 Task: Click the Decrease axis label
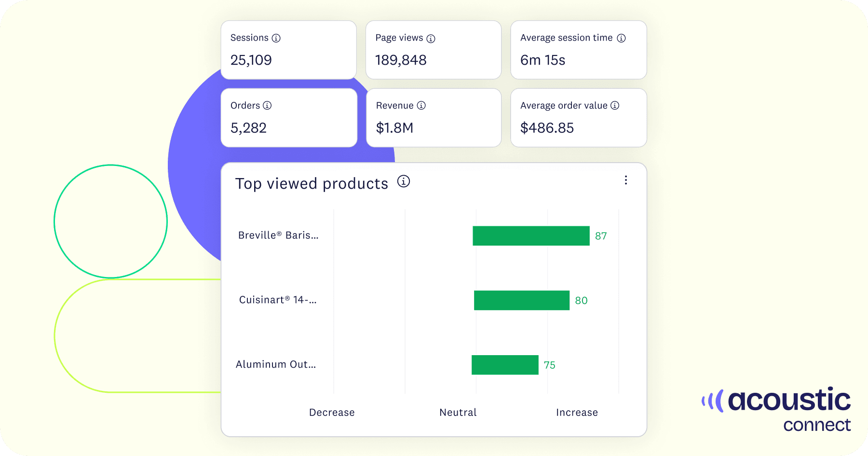pos(332,413)
